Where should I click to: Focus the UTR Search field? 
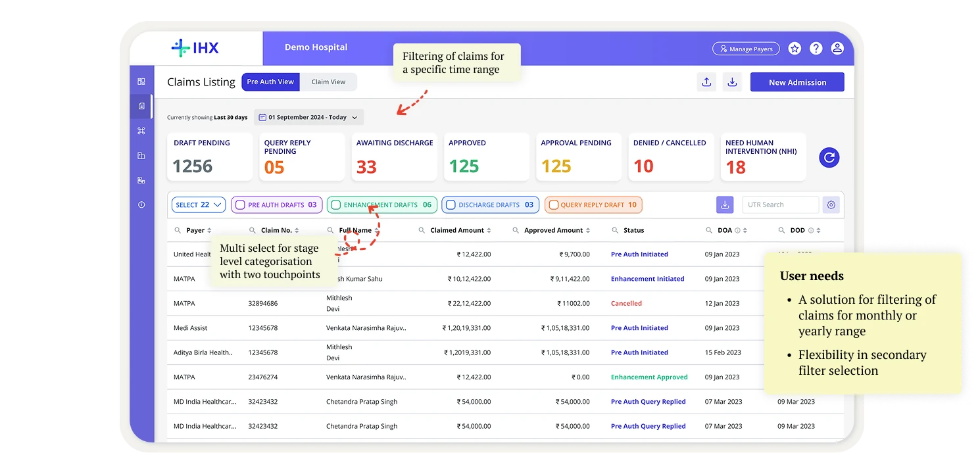tap(780, 204)
